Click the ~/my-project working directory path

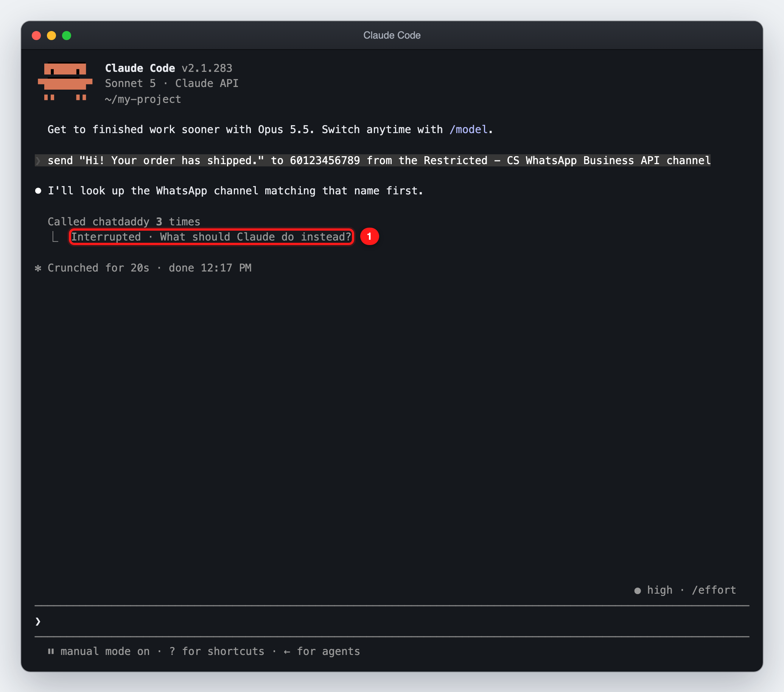point(143,99)
